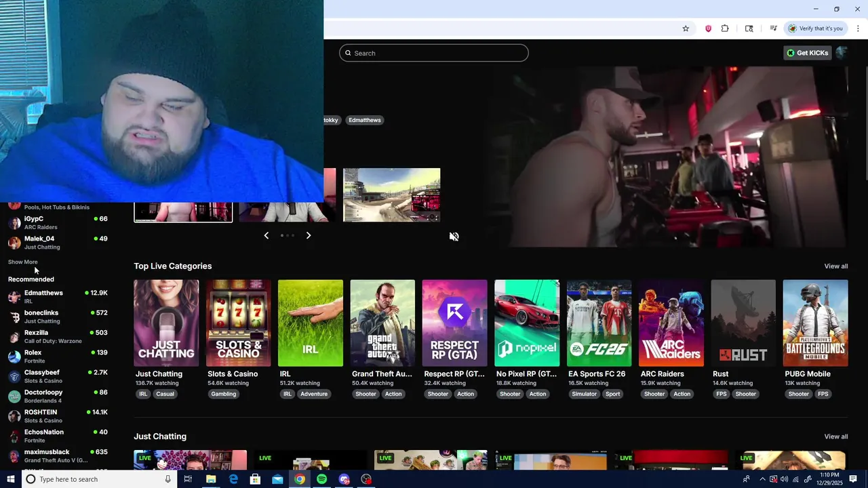Bookmark this page with the star icon
868x488 pixels.
[686, 28]
